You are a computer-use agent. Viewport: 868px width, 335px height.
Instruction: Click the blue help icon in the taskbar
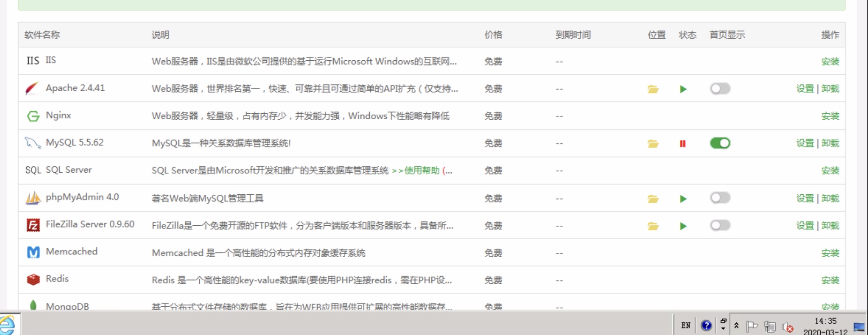point(706,326)
